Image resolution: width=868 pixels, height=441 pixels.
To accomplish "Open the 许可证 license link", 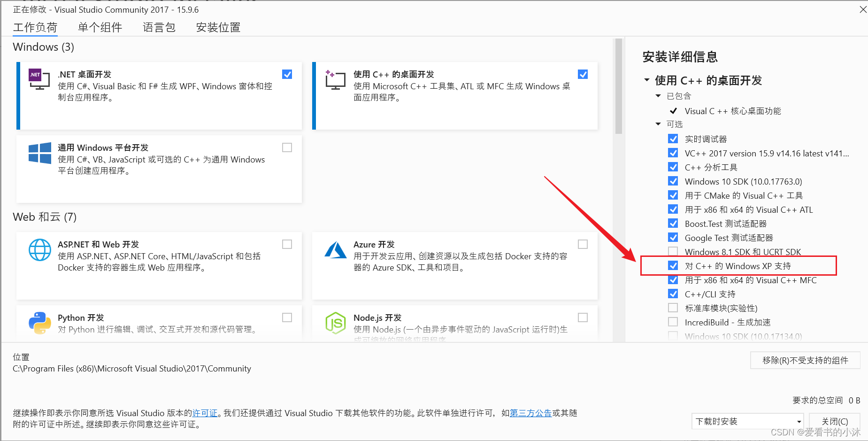I will point(205,413).
